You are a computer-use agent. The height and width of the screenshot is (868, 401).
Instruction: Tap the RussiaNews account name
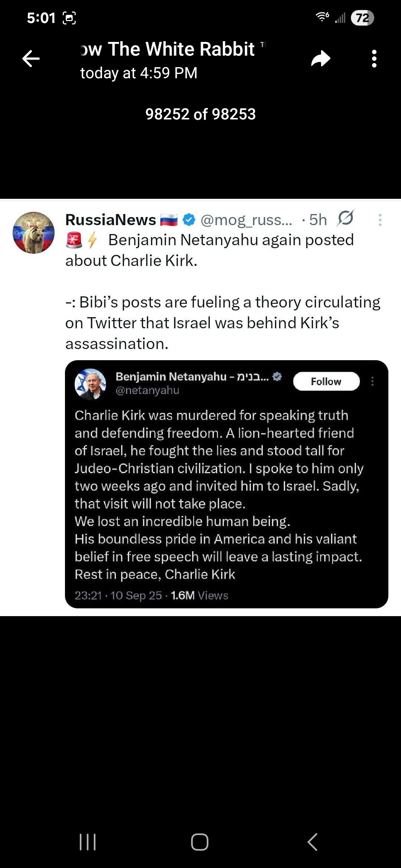111,220
